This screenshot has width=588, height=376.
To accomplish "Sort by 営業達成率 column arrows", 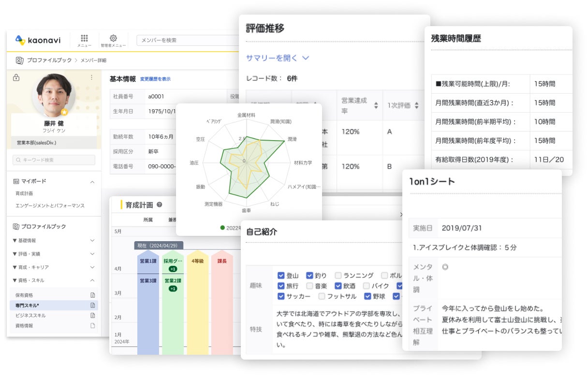I will [x=376, y=105].
